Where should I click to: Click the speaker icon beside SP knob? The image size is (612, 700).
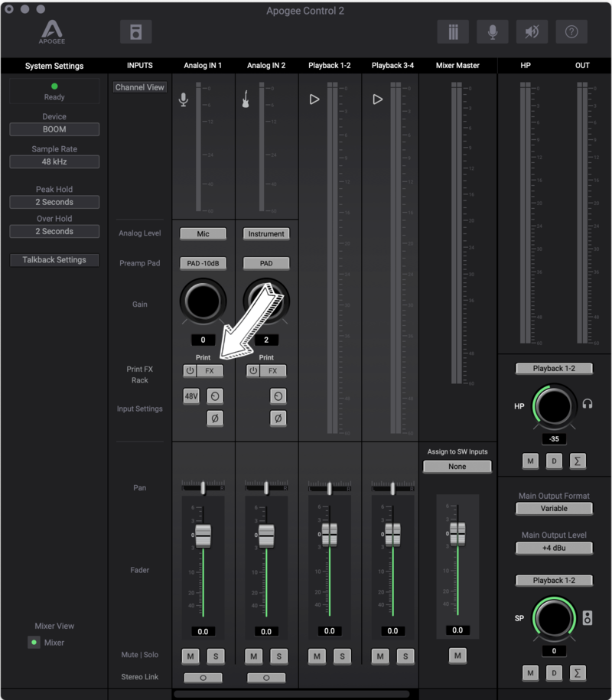click(x=588, y=618)
